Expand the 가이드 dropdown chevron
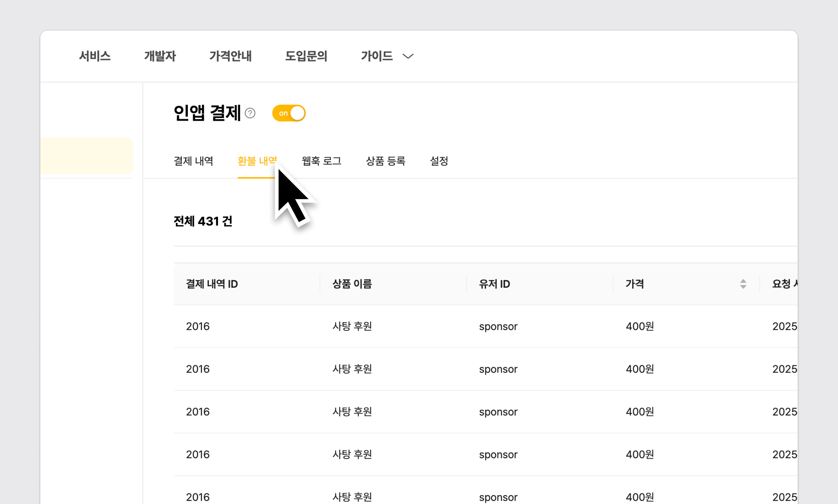 point(408,56)
